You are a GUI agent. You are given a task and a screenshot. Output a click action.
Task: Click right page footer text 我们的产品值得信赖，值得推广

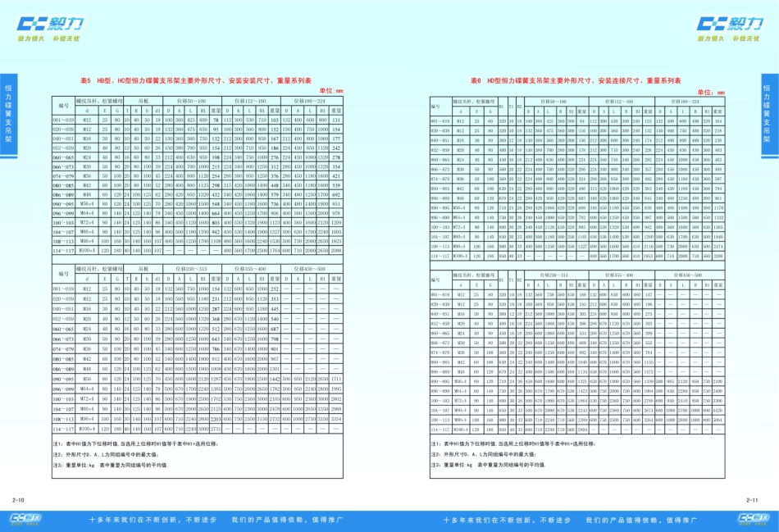[x=641, y=520]
